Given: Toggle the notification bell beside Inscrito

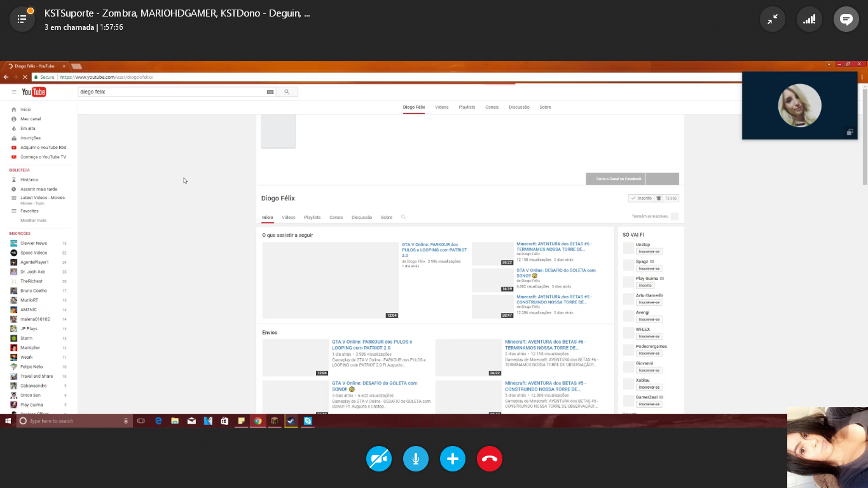Looking at the screenshot, I should pos(659,199).
